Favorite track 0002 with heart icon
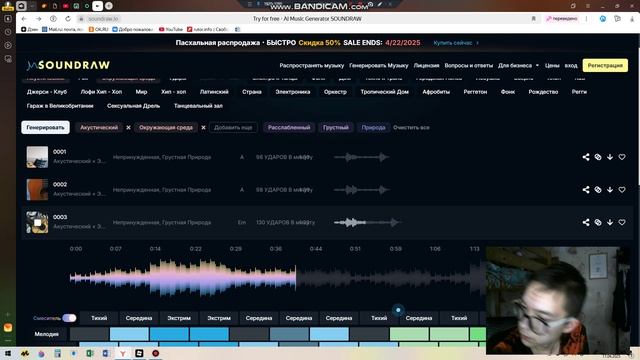This screenshot has width=640, height=360. (622, 190)
